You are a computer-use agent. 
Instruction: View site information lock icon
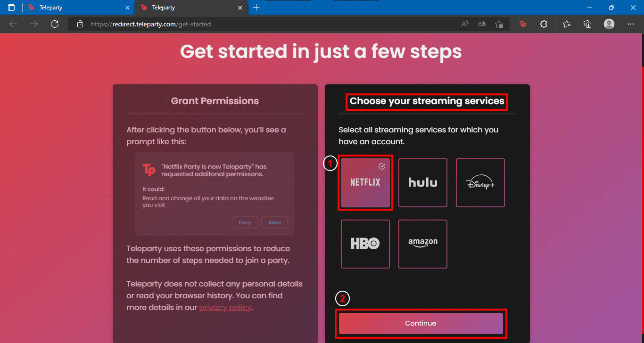[80, 24]
